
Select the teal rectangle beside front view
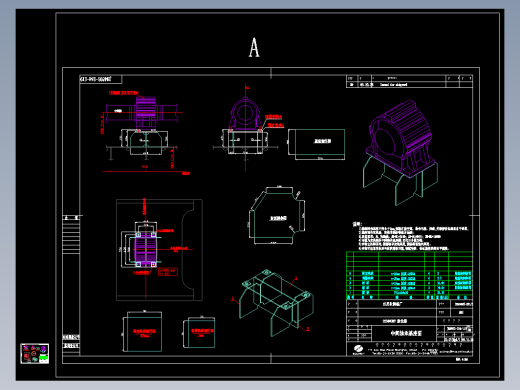pos(317,144)
